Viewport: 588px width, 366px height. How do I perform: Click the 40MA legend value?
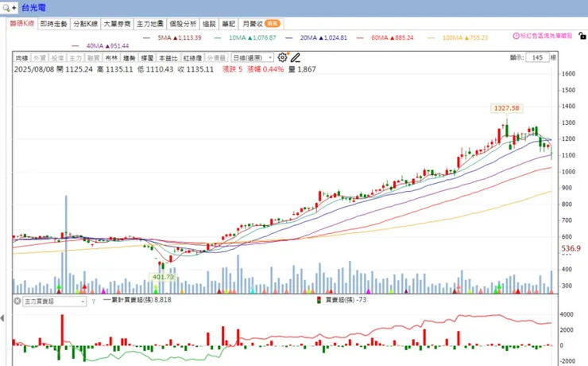click(x=107, y=46)
